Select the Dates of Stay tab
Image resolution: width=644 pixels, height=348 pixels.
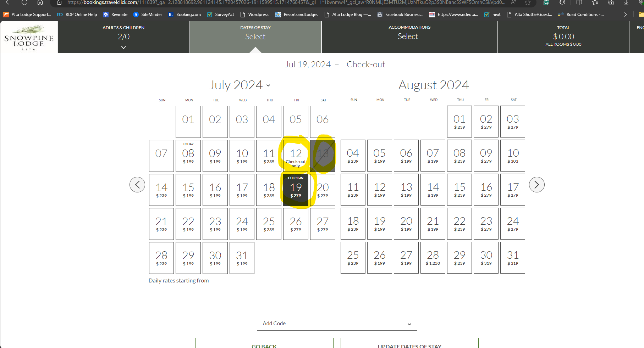point(255,37)
